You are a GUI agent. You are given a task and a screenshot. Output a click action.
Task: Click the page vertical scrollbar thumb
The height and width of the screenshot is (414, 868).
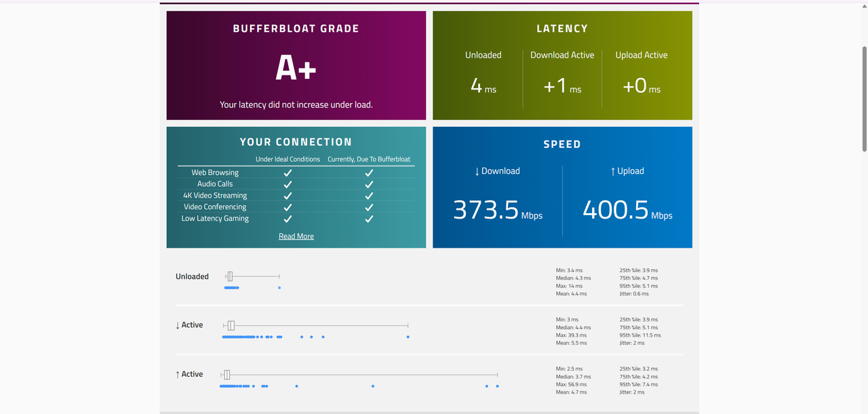pos(864,98)
